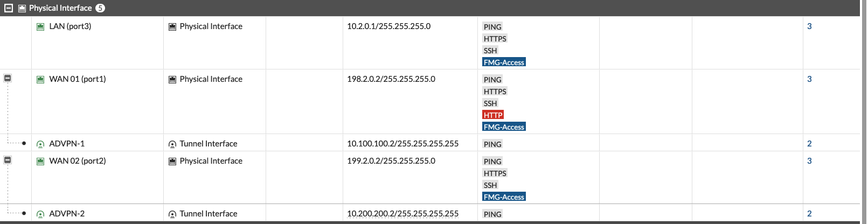Click the interface count badge 5
Image resolution: width=868 pixels, height=224 pixels.
(100, 8)
